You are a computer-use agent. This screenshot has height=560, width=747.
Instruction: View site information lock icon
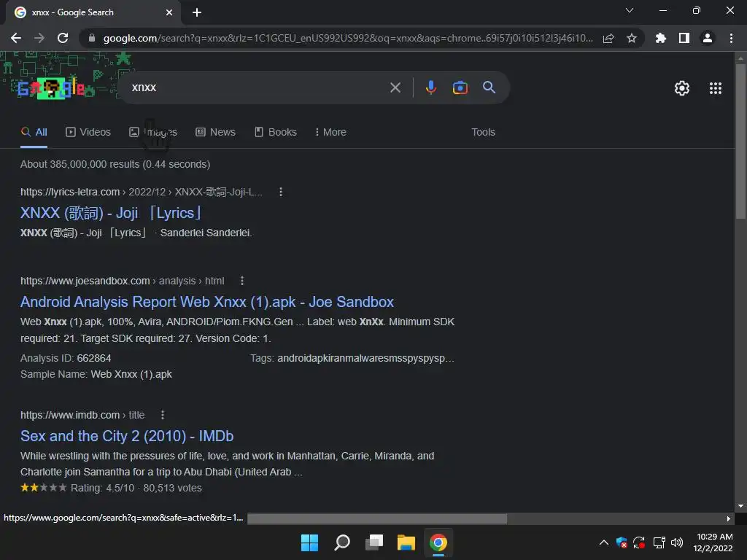coord(92,38)
